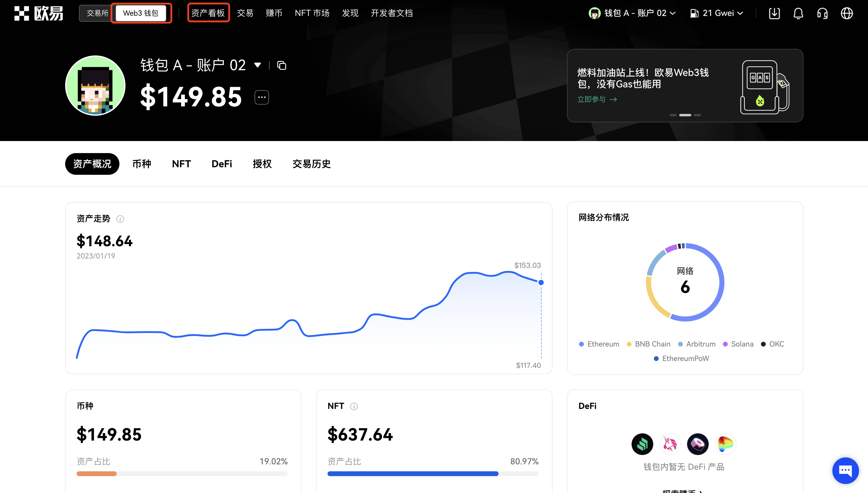Select the Web3 钱包 toggle option
868x493 pixels.
coord(141,13)
